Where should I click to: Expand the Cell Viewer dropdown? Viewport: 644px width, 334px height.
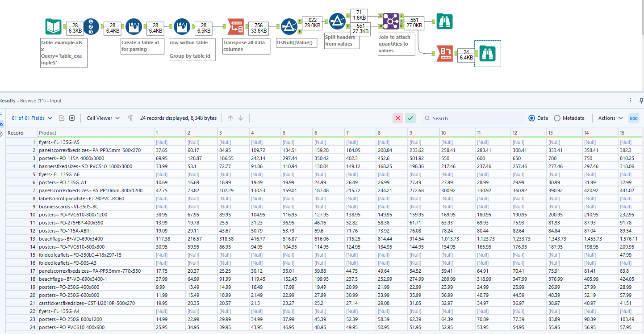(102, 118)
